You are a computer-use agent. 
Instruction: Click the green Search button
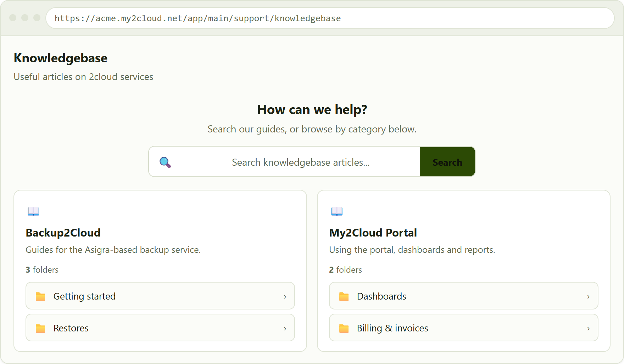click(x=447, y=162)
